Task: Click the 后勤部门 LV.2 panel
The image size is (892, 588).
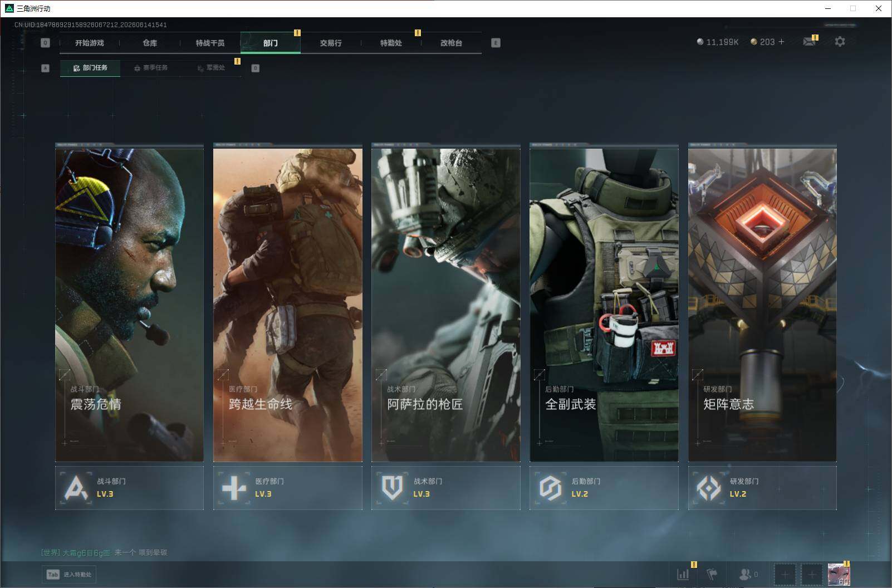Action: coord(604,488)
